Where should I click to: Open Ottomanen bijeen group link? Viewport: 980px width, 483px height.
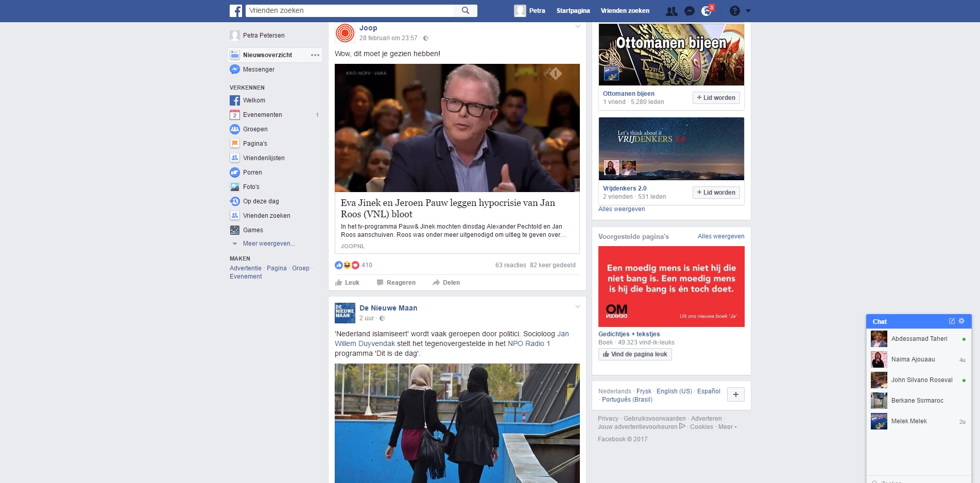[629, 94]
